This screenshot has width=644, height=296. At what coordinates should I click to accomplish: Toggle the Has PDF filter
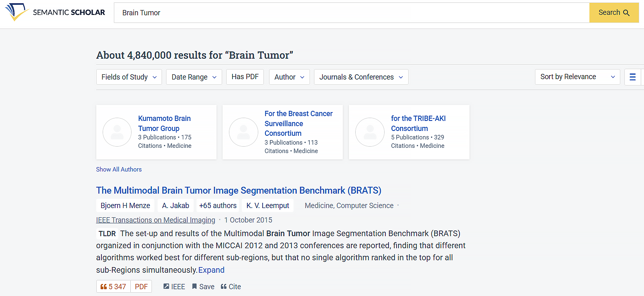[245, 77]
